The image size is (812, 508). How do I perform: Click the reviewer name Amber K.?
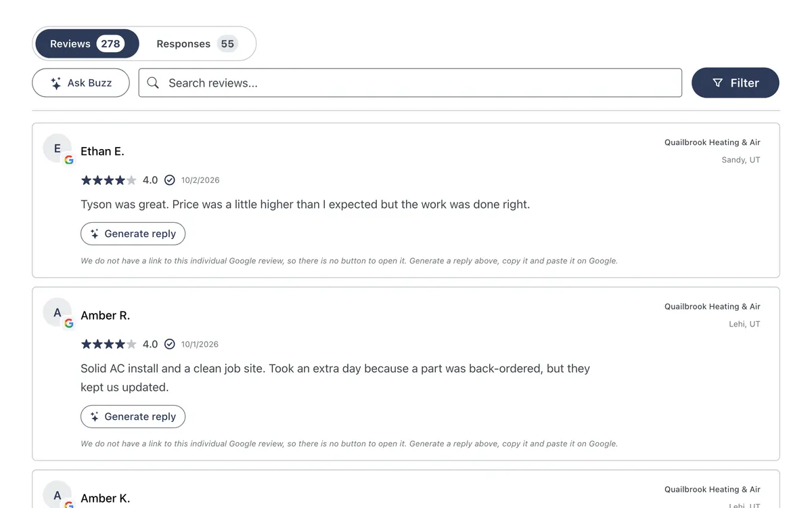pyautogui.click(x=105, y=498)
